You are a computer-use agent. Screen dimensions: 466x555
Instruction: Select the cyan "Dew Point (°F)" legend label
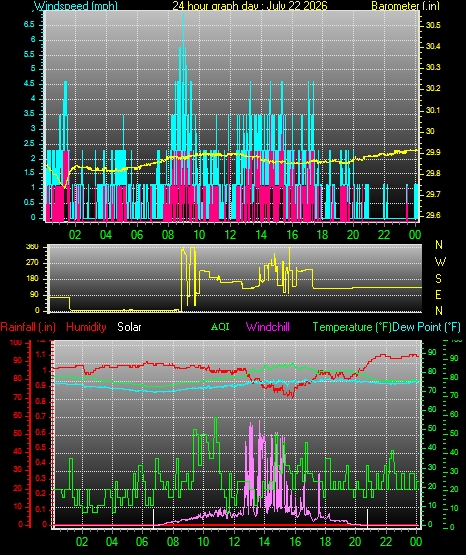(427, 327)
